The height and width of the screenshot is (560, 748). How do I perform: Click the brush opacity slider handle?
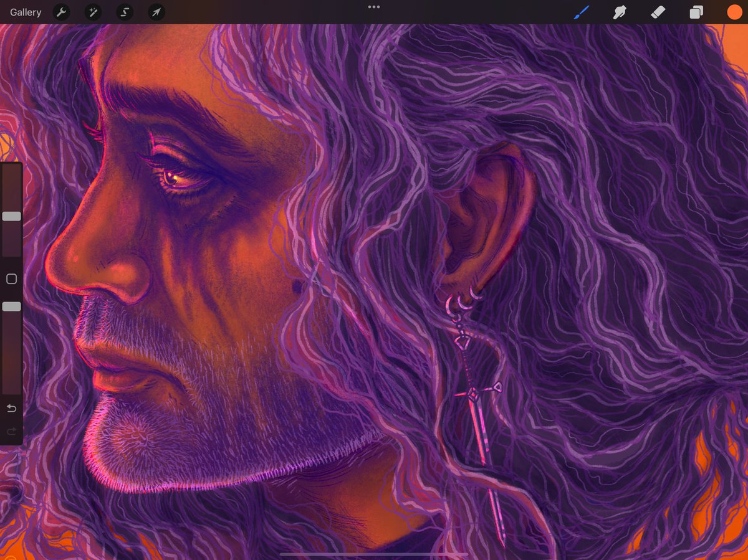[x=11, y=306]
